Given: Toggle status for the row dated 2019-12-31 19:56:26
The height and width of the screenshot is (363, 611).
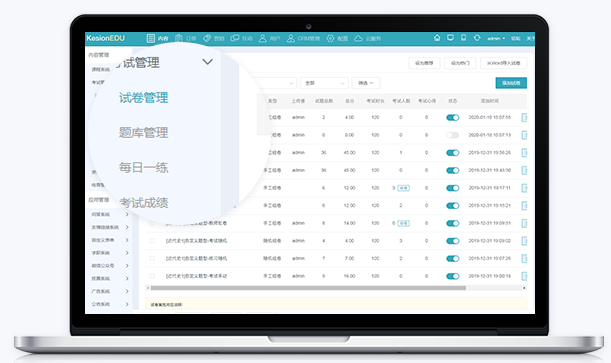Looking at the screenshot, I should pyautogui.click(x=452, y=153).
